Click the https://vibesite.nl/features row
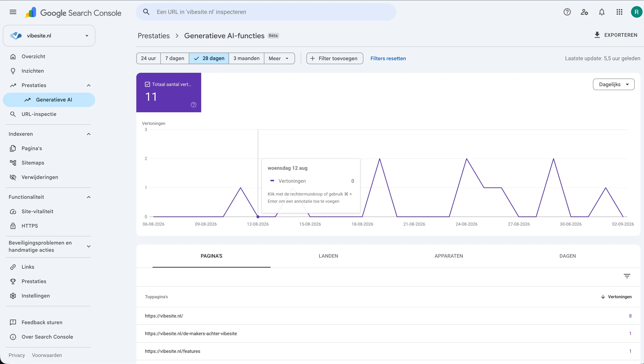This screenshot has height=364, width=644. (388, 351)
